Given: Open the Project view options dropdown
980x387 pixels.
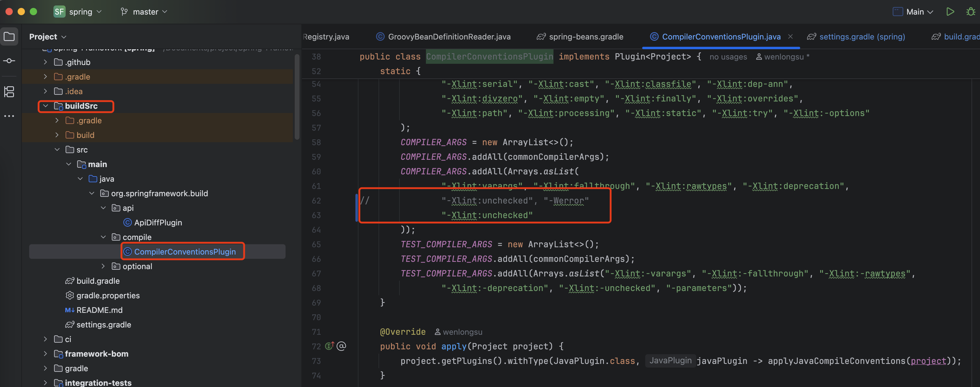Looking at the screenshot, I should 64,37.
